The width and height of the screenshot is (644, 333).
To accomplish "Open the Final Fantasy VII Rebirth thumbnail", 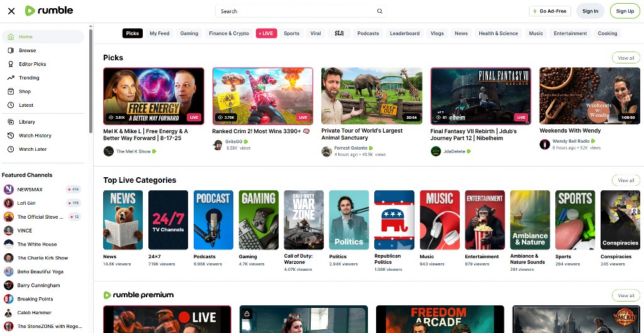I will [480, 96].
